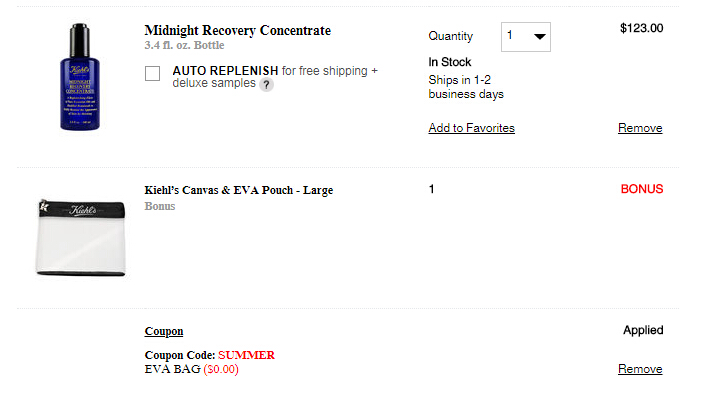The image size is (705, 402).
Task: Open the Quantity dropdown
Action: tap(526, 37)
